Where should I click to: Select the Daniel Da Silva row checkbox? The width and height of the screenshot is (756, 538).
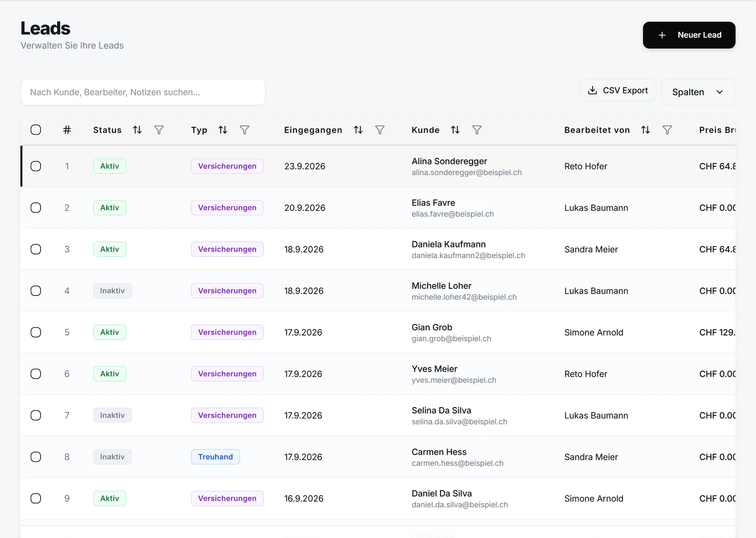pos(36,499)
